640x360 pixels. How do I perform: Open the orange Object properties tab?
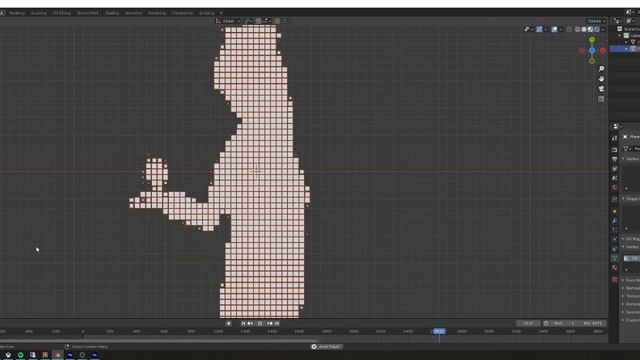[x=615, y=211]
